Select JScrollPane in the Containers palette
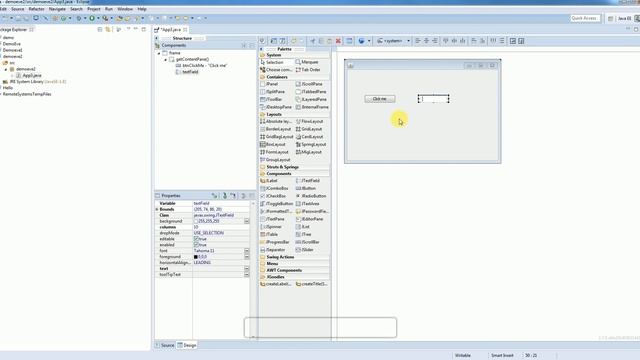Viewport: 640px width, 360px height. point(309,84)
